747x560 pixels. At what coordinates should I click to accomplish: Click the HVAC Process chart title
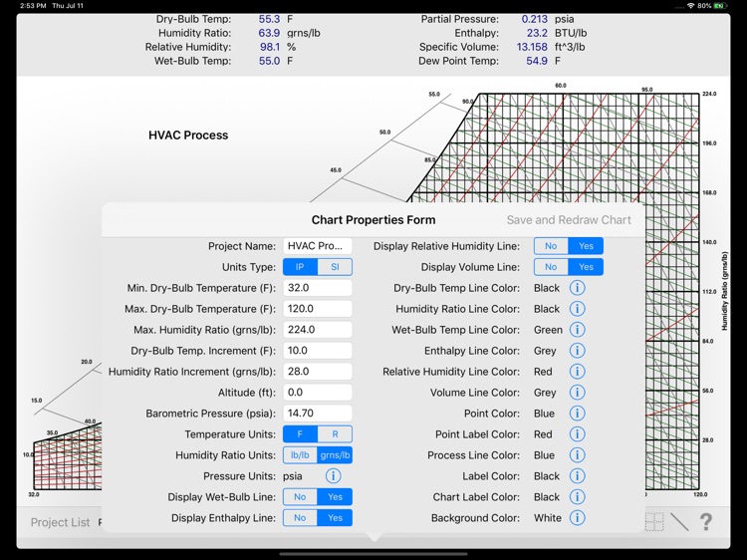click(188, 136)
